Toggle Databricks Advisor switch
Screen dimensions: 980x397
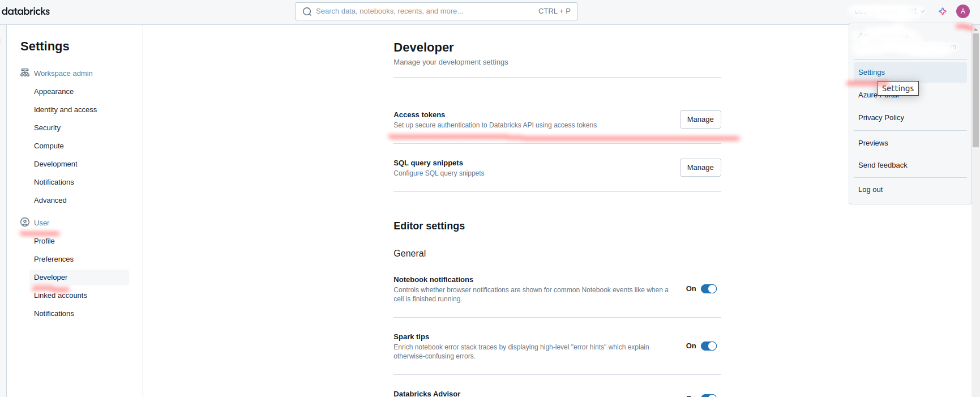[x=709, y=395]
